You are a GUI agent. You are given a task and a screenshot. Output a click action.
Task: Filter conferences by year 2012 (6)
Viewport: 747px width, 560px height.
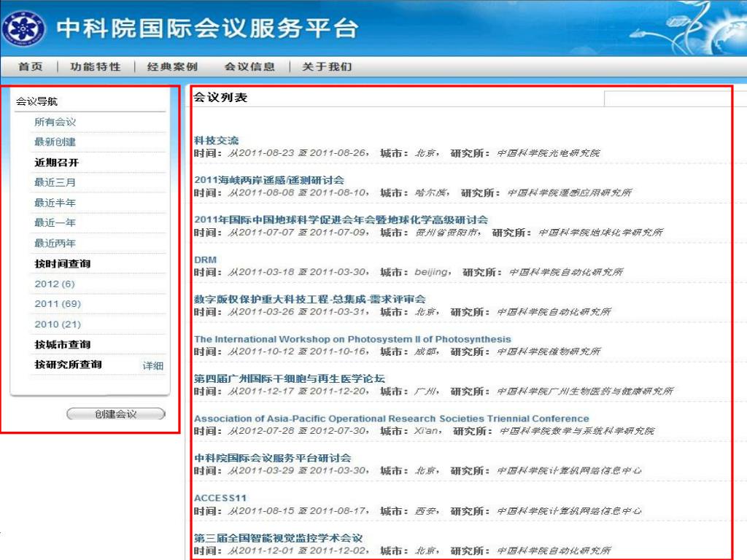coord(55,284)
